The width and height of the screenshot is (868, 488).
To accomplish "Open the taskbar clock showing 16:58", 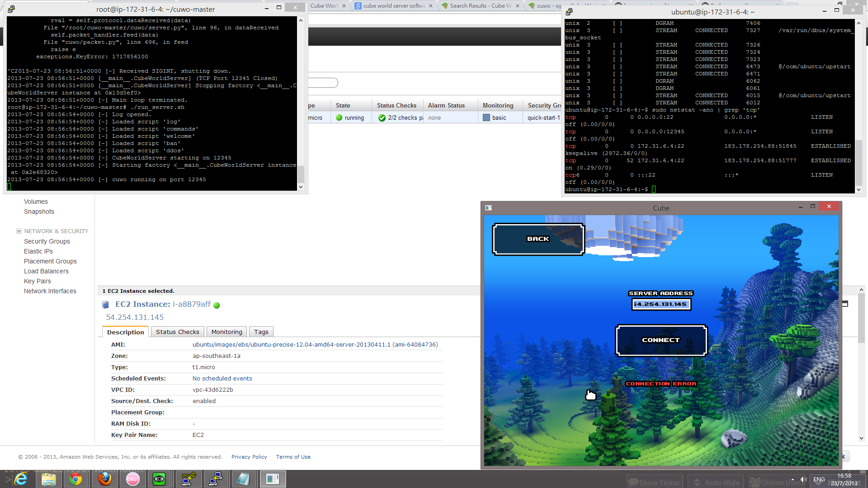I will pos(844,479).
